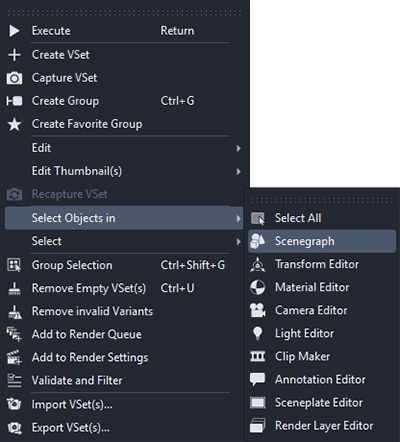400x442 pixels.
Task: Expand the Edit submenu arrow
Action: tap(238, 148)
